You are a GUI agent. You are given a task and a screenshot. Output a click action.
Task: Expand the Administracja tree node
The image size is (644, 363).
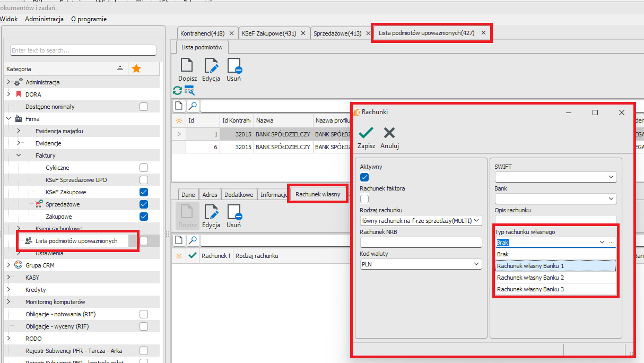(8, 82)
